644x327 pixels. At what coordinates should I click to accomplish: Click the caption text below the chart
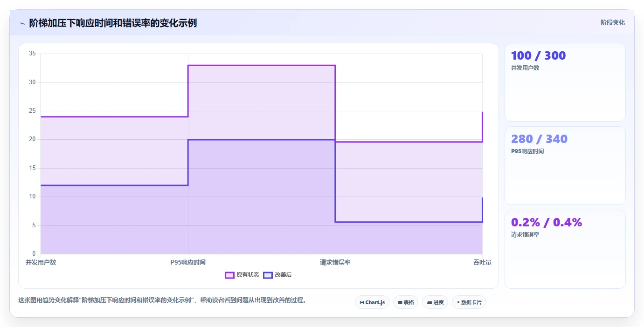pos(163,300)
